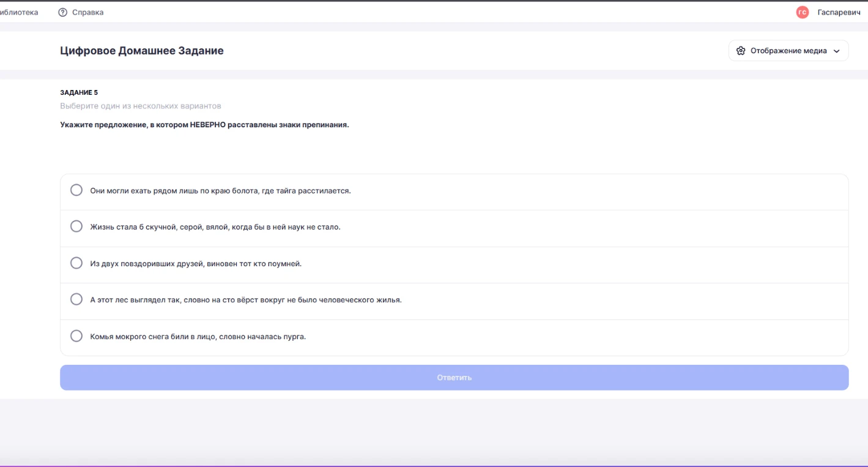This screenshot has height=467, width=868.
Task: Select radio for 'Из двух повздоривших друзей'
Action: [76, 263]
